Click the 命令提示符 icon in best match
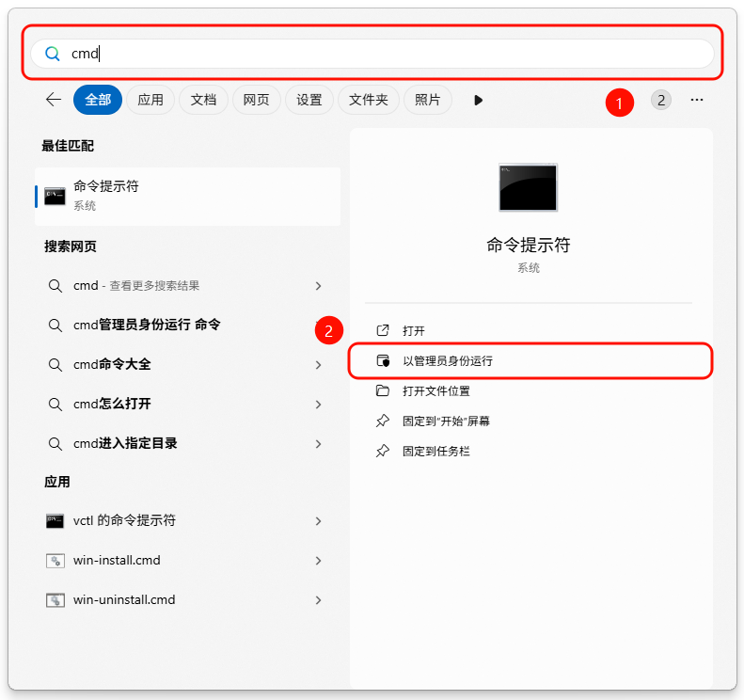The width and height of the screenshot is (744, 700). point(55,196)
